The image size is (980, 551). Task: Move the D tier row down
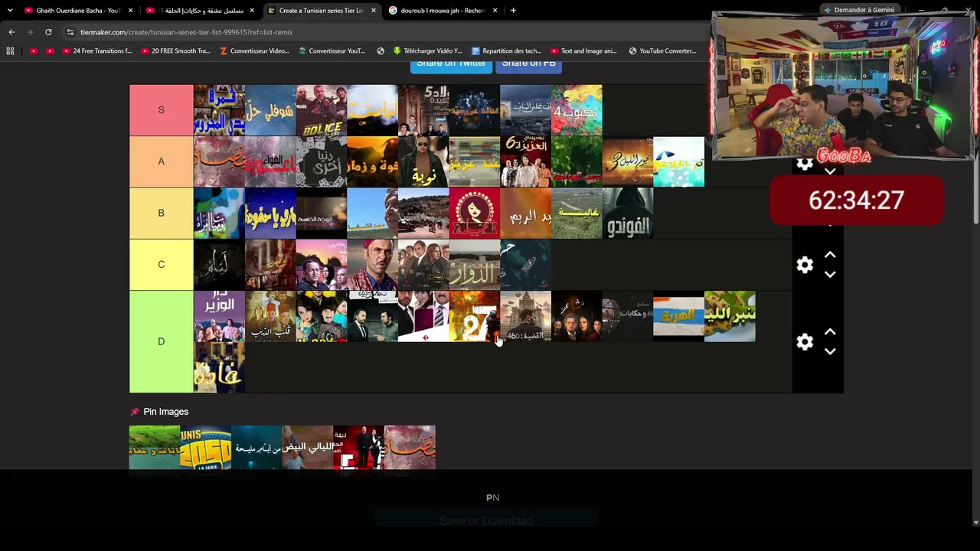(x=830, y=351)
